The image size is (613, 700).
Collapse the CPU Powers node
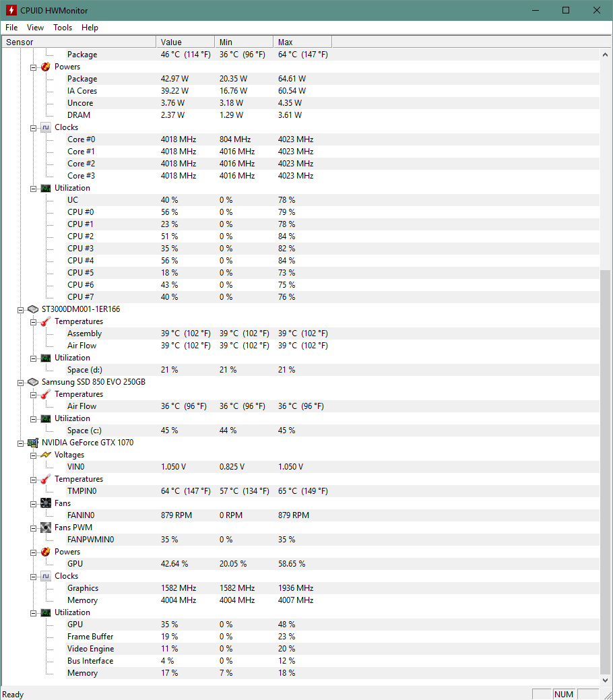[33, 68]
